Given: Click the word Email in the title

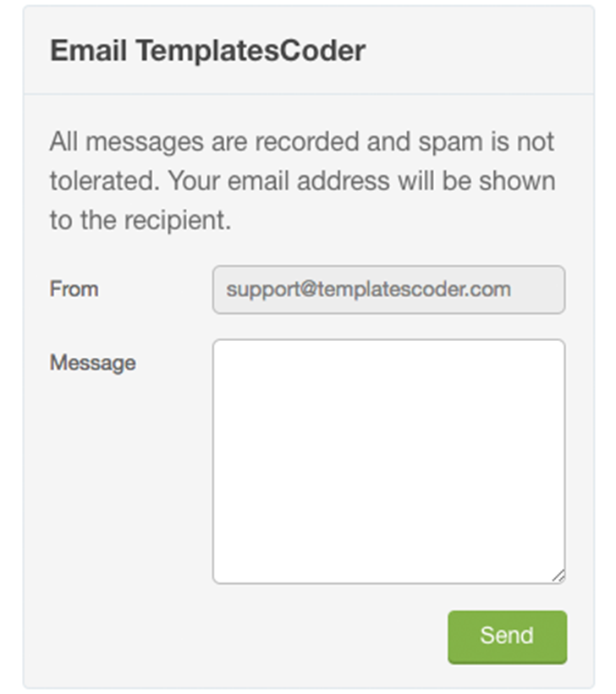Looking at the screenshot, I should tap(89, 51).
